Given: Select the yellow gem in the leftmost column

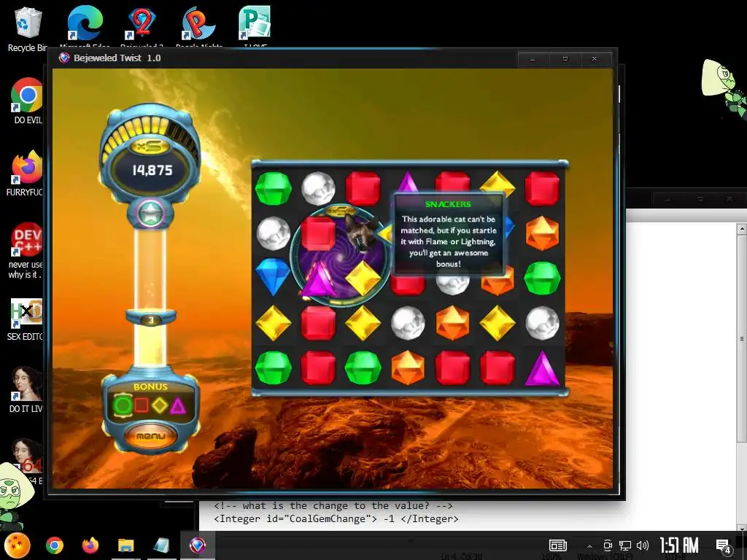Looking at the screenshot, I should tap(273, 323).
